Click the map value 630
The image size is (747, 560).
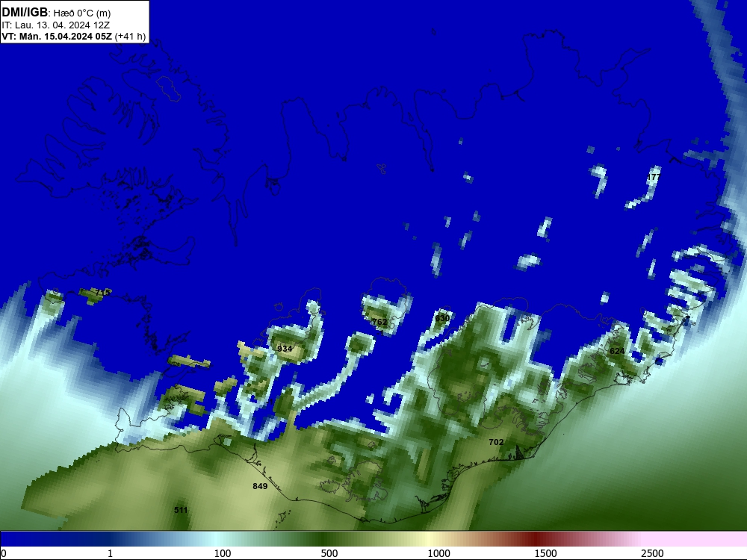442,318
